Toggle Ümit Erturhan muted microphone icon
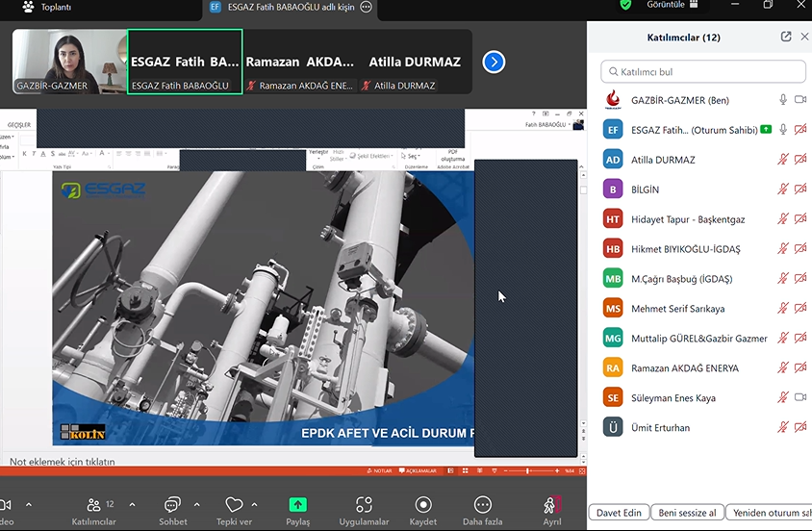 coord(783,427)
